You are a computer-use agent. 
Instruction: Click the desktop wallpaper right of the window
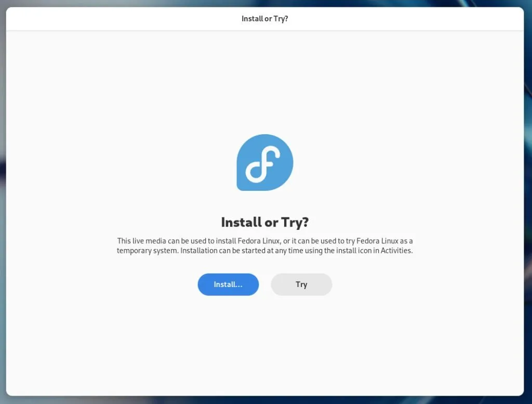pos(528,204)
